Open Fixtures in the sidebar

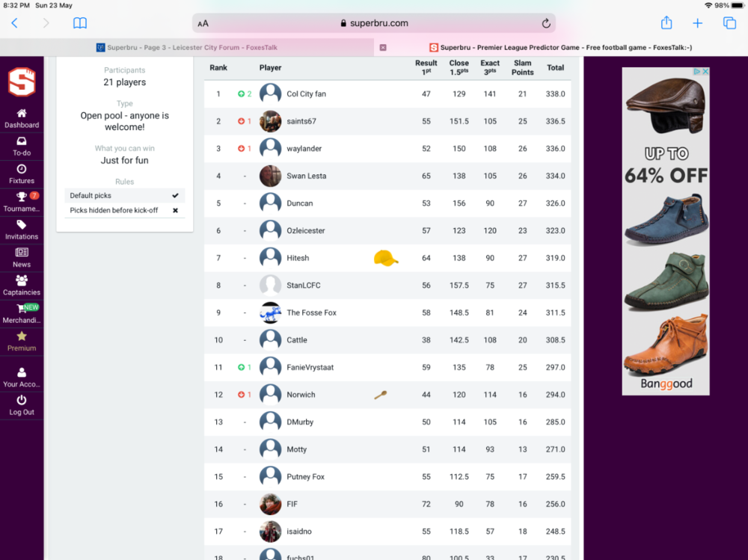(x=22, y=175)
